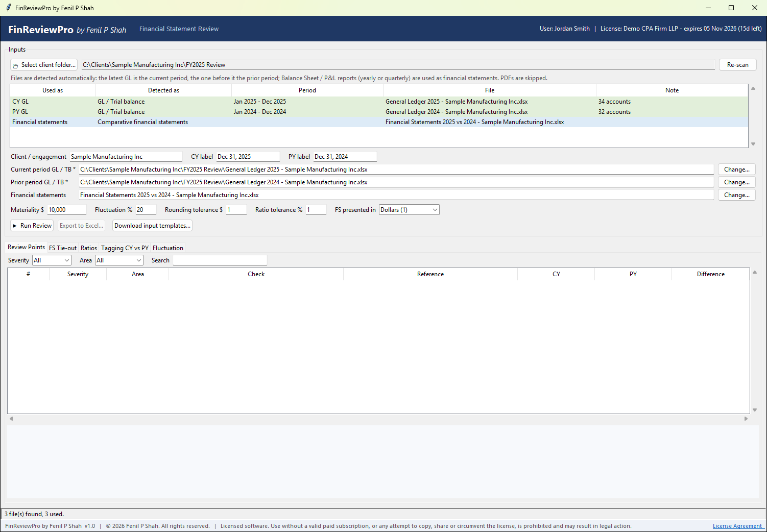Click Download input templates button
Image resolution: width=767 pixels, height=532 pixels.
152,226
